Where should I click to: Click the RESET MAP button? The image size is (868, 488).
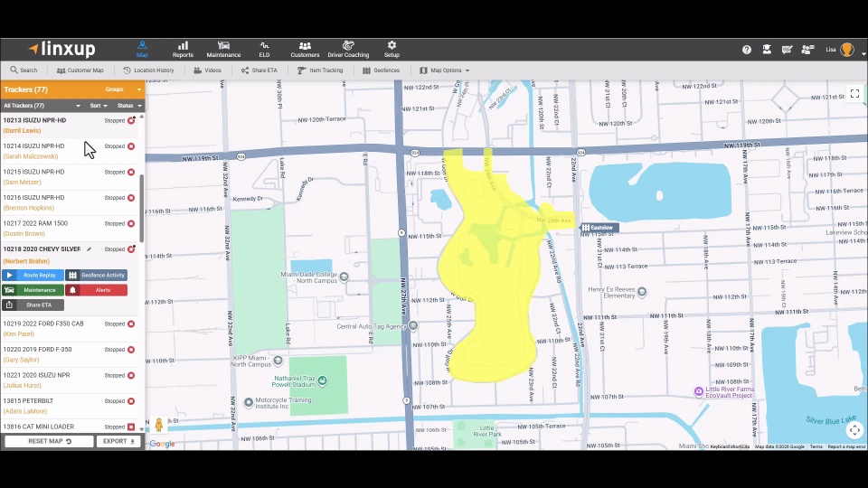[49, 441]
